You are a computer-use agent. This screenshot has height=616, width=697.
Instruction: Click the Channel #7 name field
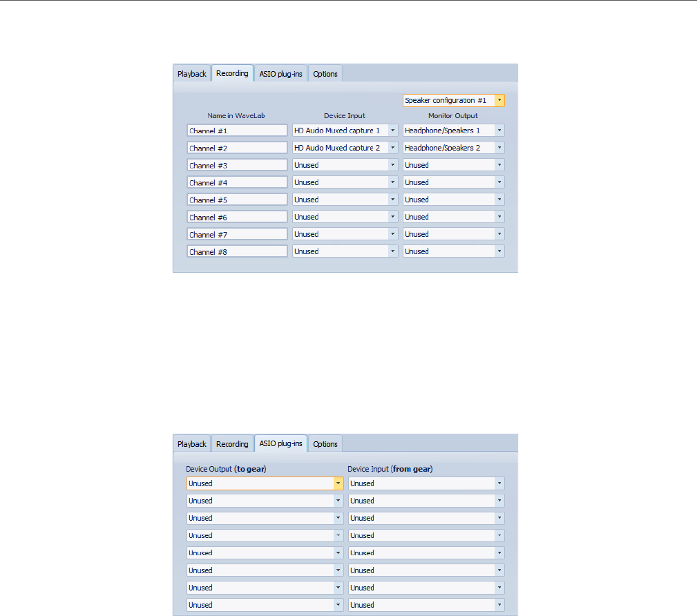pyautogui.click(x=237, y=234)
